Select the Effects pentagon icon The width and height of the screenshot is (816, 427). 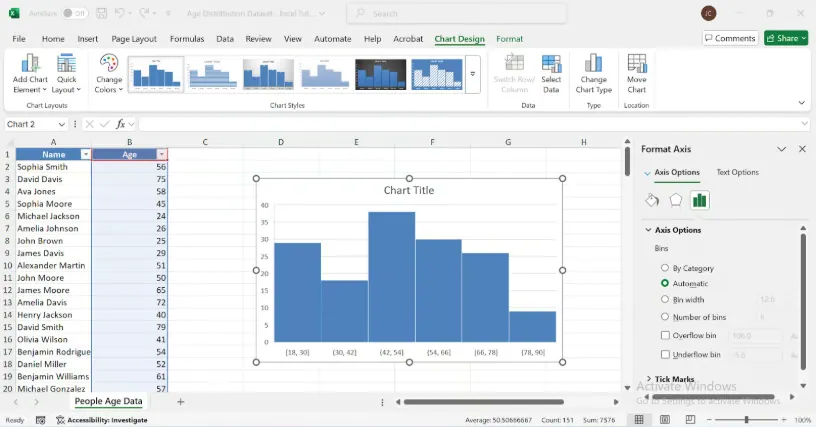coord(676,200)
